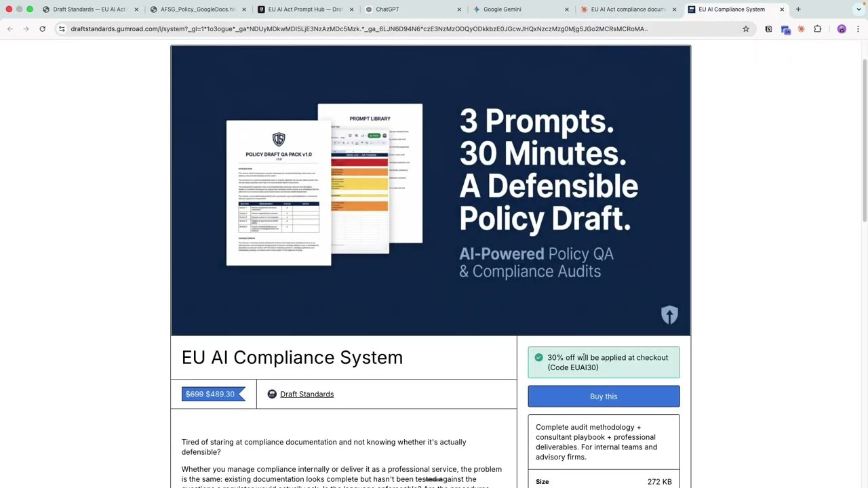Close the EU AI Act Prompt Hub tab

click(351, 9)
